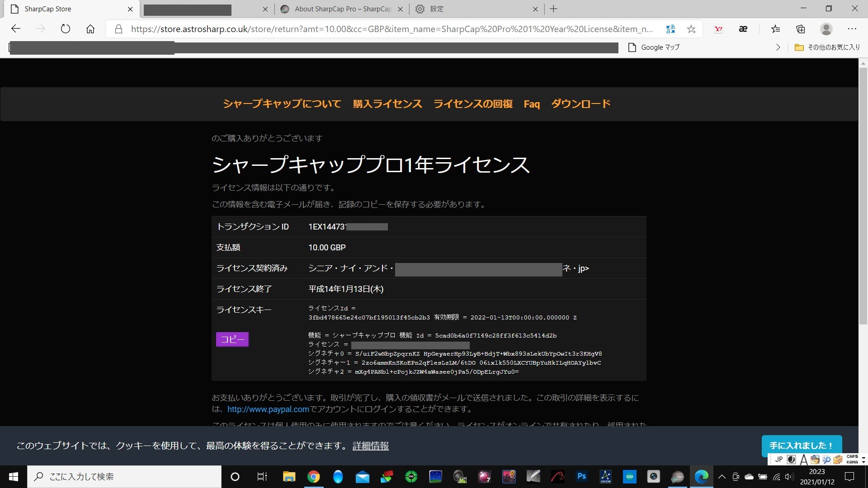Click the ライセンスキー row label
Image resolution: width=868 pixels, height=488 pixels.
[x=244, y=310]
